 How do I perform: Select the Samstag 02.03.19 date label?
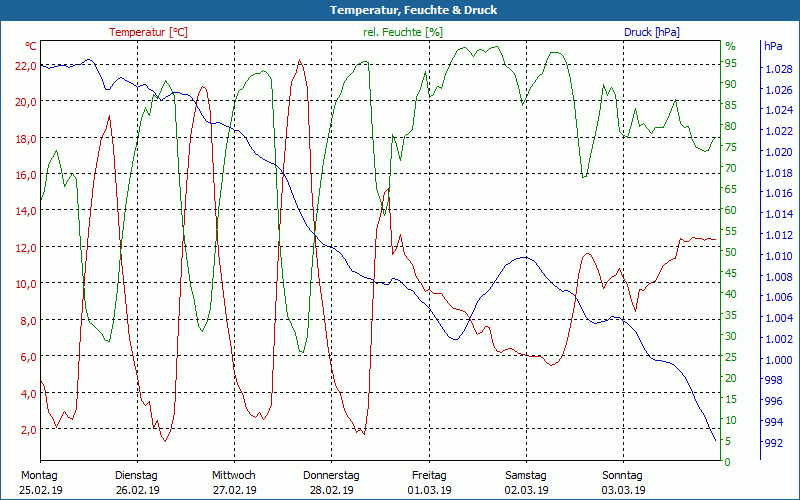coord(526,483)
